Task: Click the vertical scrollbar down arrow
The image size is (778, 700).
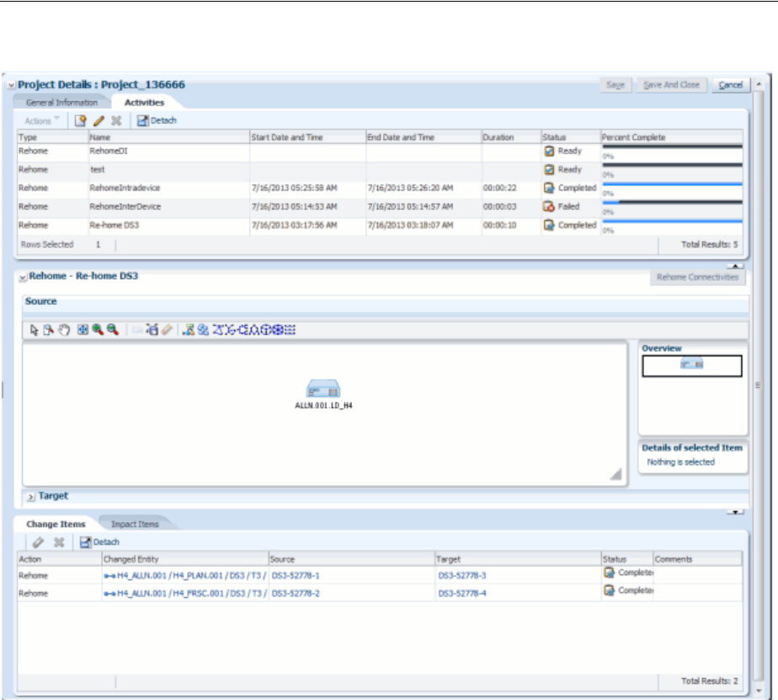Action: (759, 691)
